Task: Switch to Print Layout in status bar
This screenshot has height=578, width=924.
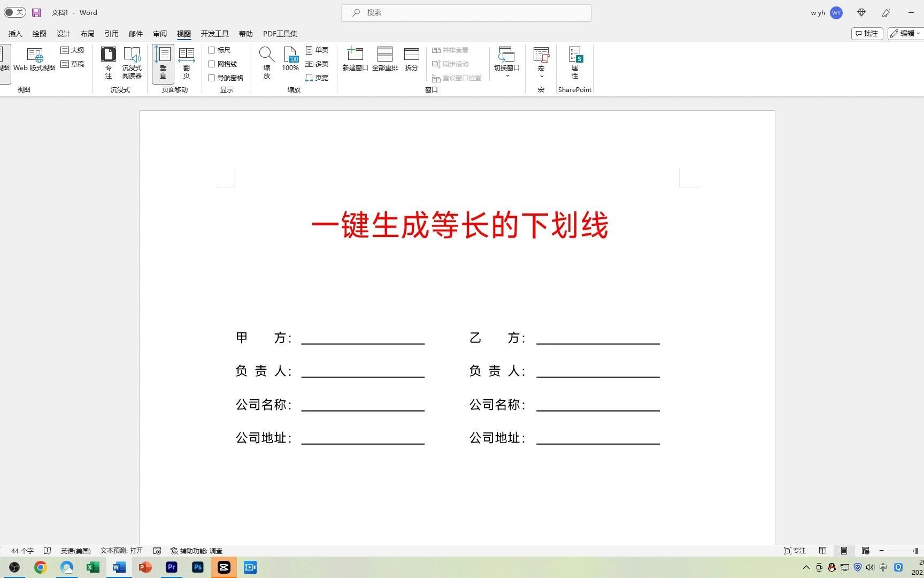Action: tap(844, 551)
